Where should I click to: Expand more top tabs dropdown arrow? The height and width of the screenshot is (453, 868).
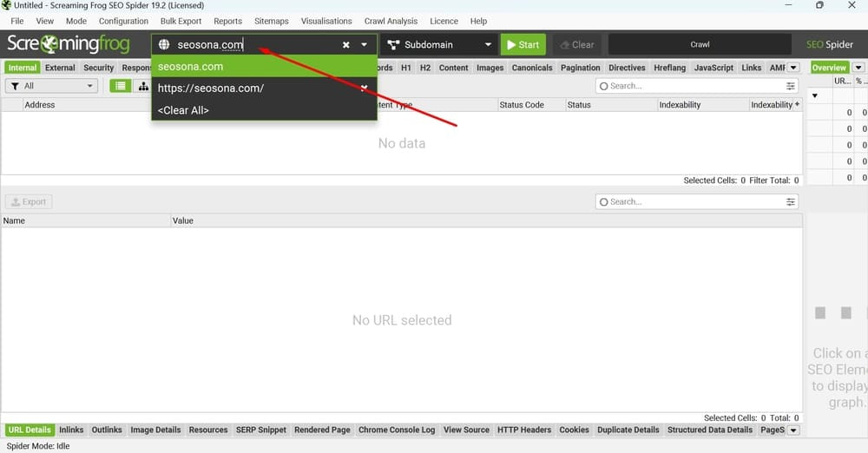pyautogui.click(x=793, y=68)
